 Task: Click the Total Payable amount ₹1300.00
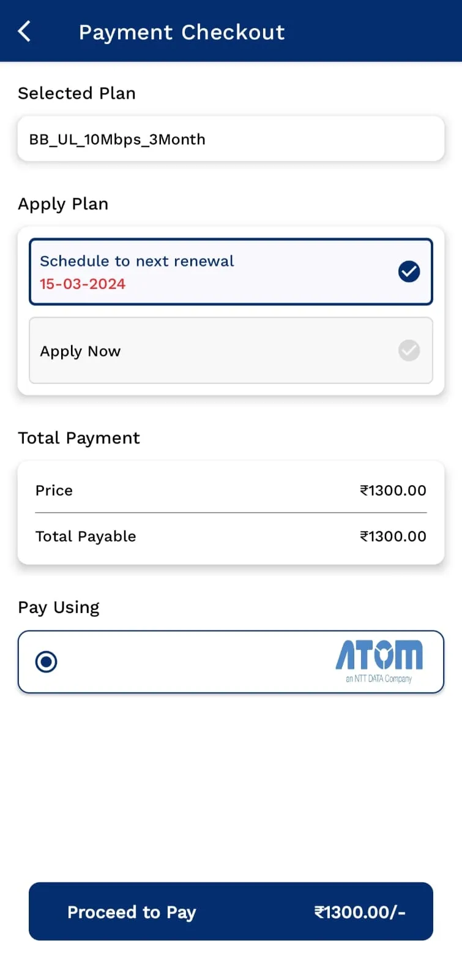pyautogui.click(x=393, y=537)
